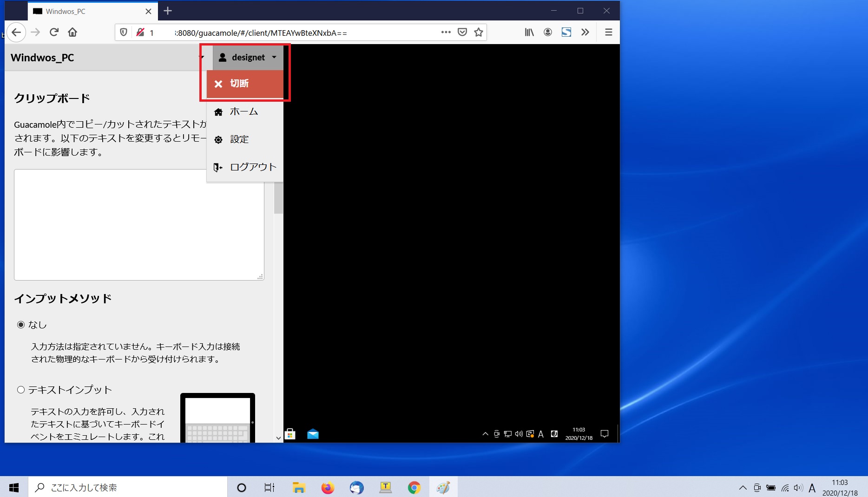Show hidden host system tray icons
Screen dimensions: 868x497
pyautogui.click(x=743, y=487)
